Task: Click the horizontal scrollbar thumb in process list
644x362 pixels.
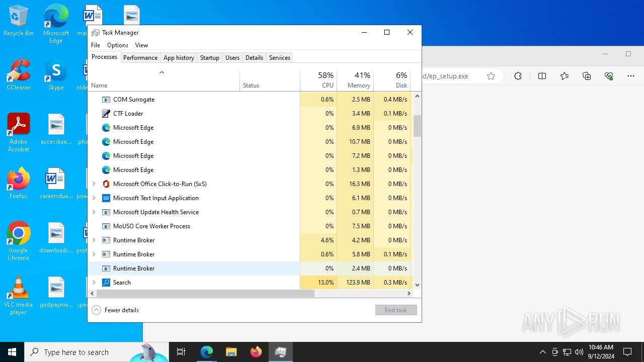Action: (x=205, y=293)
